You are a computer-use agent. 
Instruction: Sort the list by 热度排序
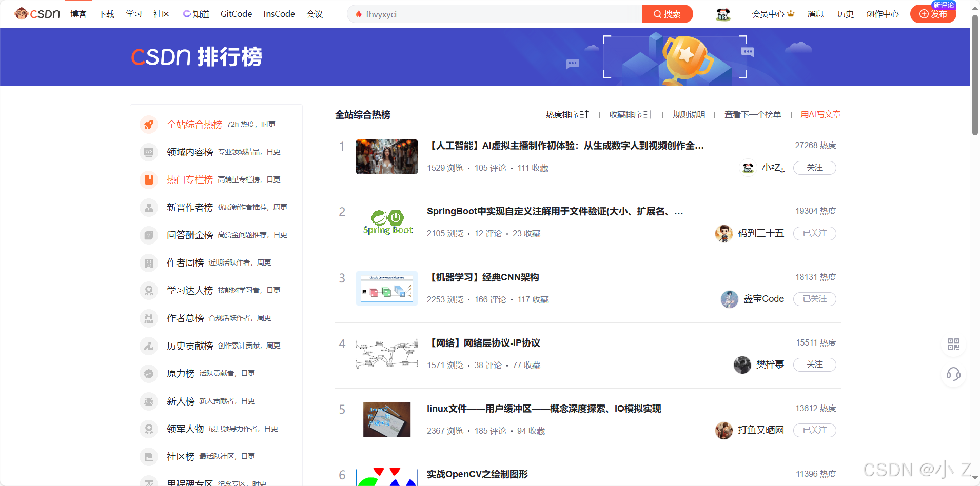click(x=566, y=114)
